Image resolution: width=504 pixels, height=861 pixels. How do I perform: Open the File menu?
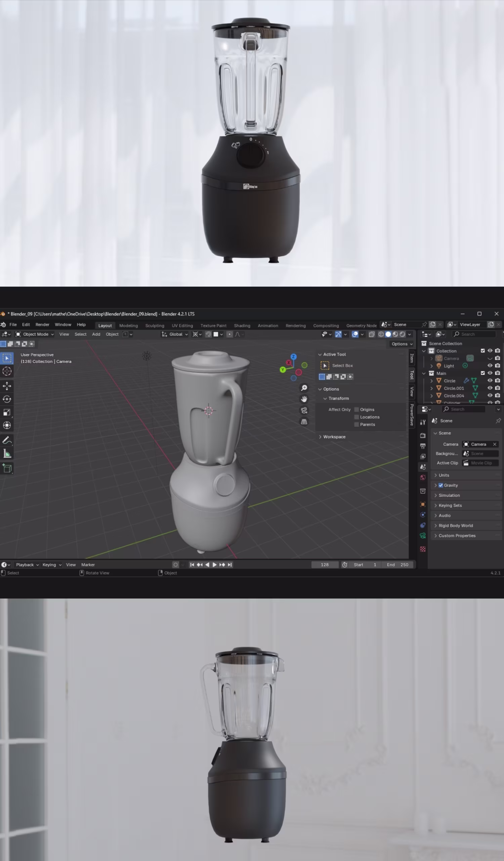click(x=13, y=325)
